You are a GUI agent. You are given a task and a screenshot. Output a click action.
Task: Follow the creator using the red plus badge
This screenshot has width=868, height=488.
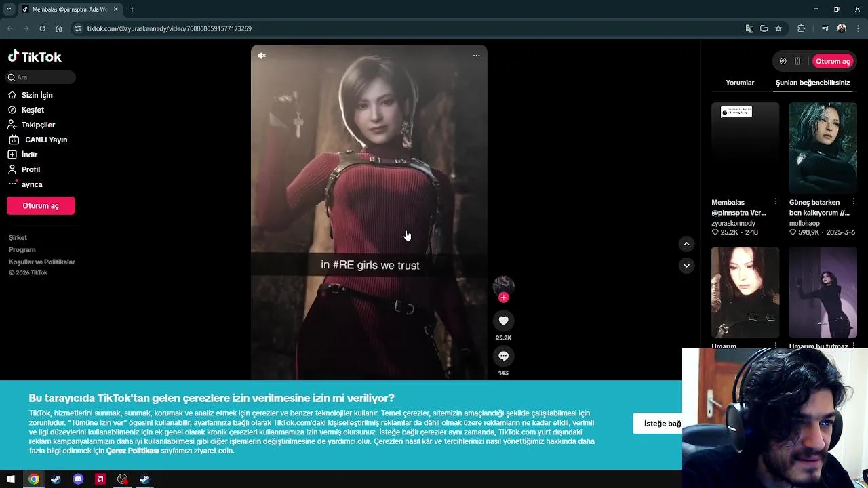pyautogui.click(x=503, y=298)
